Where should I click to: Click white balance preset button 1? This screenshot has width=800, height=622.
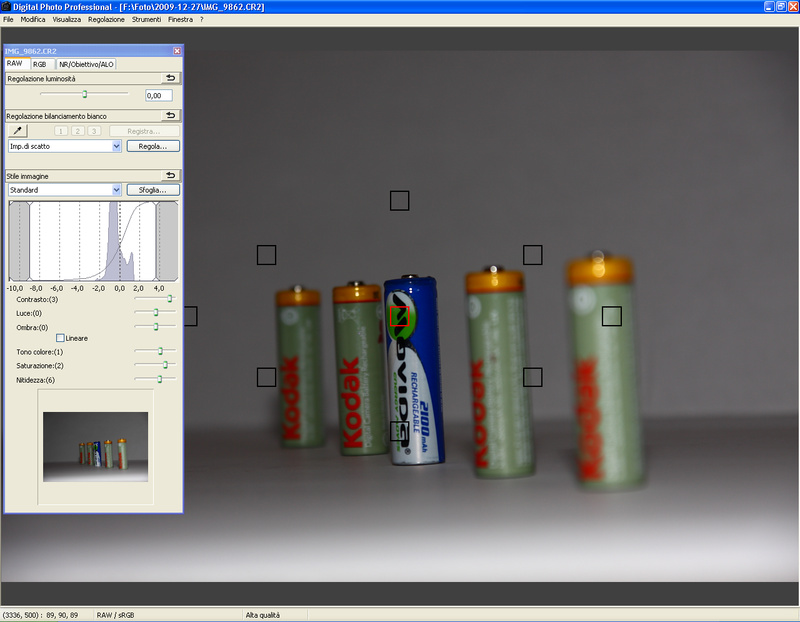(x=61, y=131)
